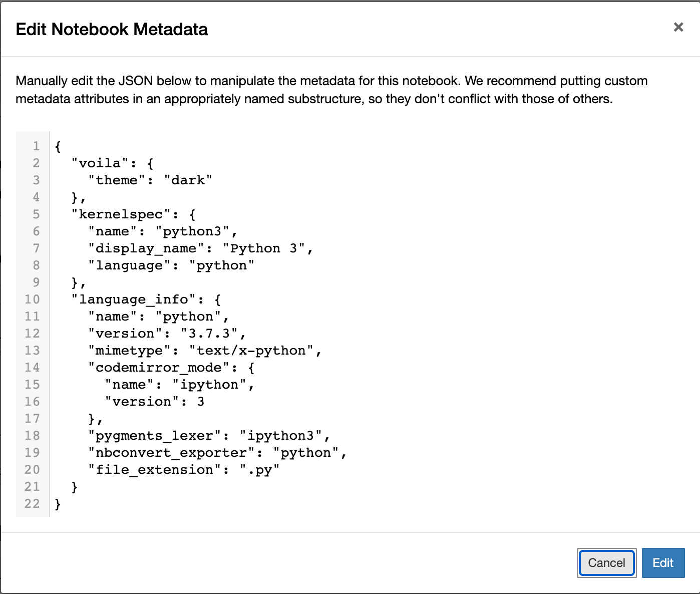700x594 pixels.
Task: Click the blue Edit button
Action: click(x=663, y=563)
